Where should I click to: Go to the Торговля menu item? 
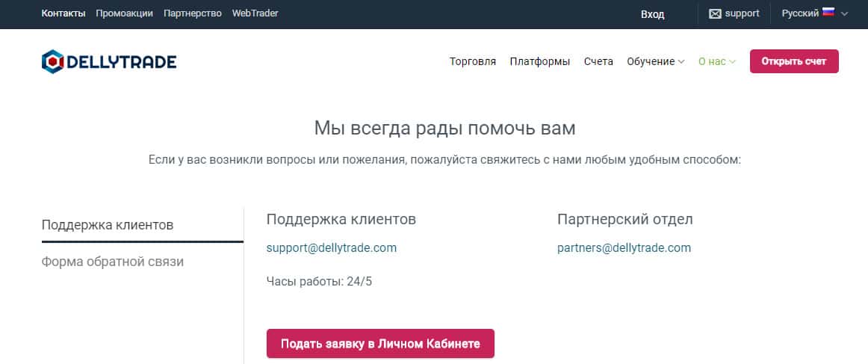[x=472, y=61]
